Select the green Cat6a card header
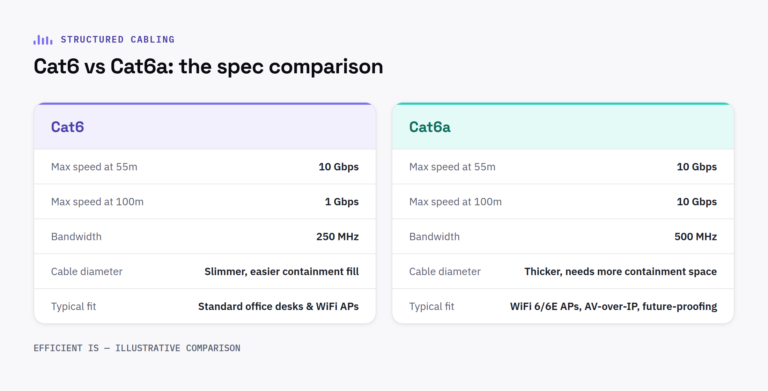768x391 pixels. 563,127
